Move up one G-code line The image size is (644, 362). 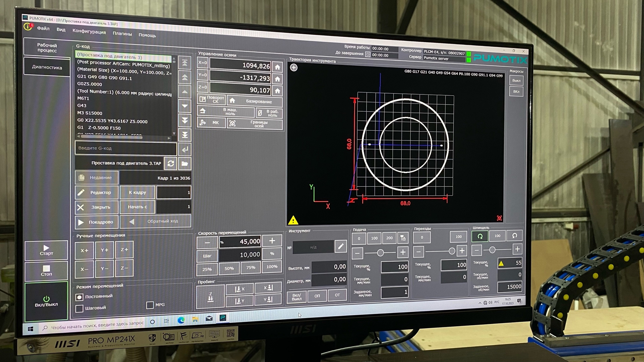click(185, 92)
